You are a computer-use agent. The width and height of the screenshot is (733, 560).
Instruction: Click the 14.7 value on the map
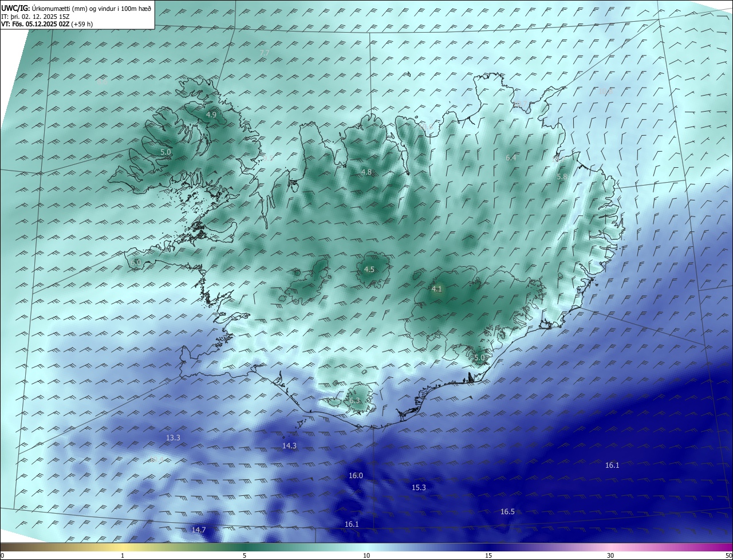[x=199, y=530]
